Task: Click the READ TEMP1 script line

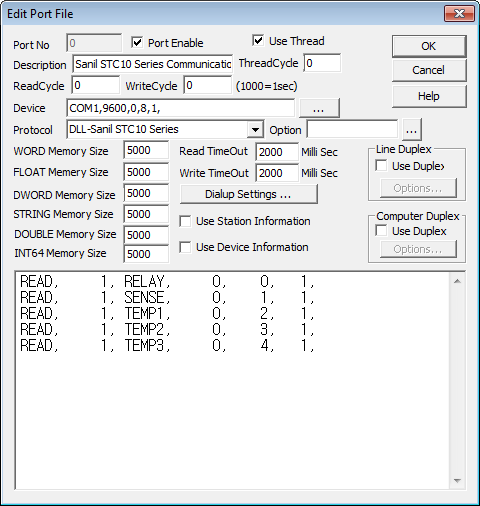Action: [167, 313]
